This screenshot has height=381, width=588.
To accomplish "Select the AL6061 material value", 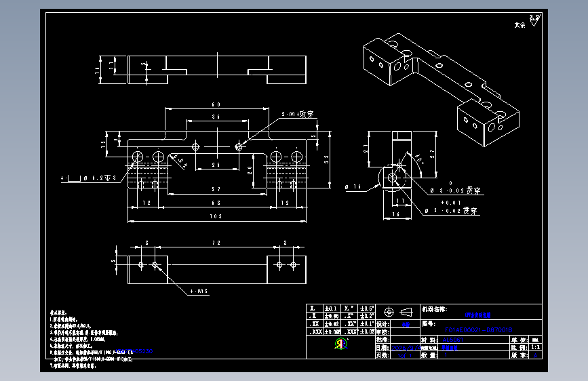I will tap(452, 340).
